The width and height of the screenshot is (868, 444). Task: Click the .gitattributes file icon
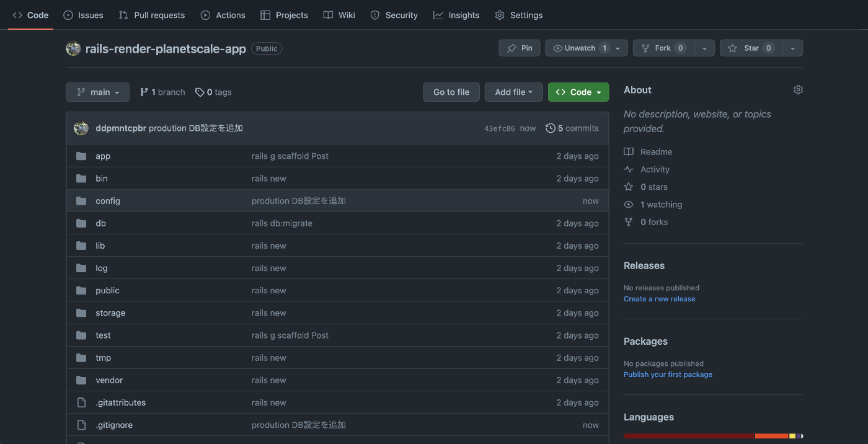pos(81,402)
